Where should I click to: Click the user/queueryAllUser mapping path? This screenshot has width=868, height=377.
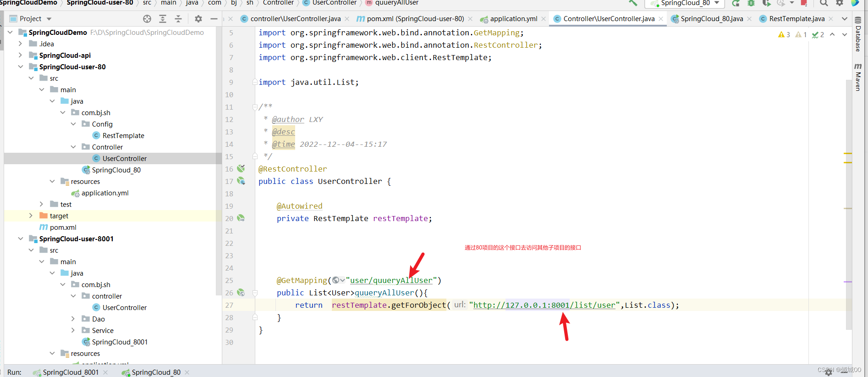(x=391, y=280)
